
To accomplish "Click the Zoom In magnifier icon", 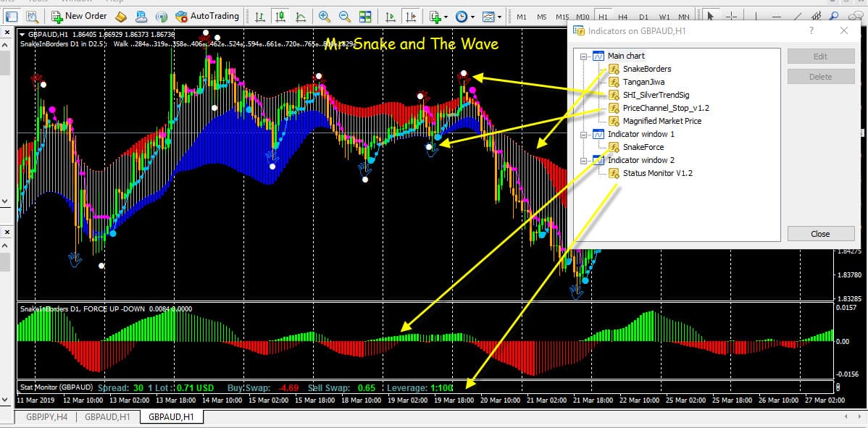I will (x=325, y=16).
